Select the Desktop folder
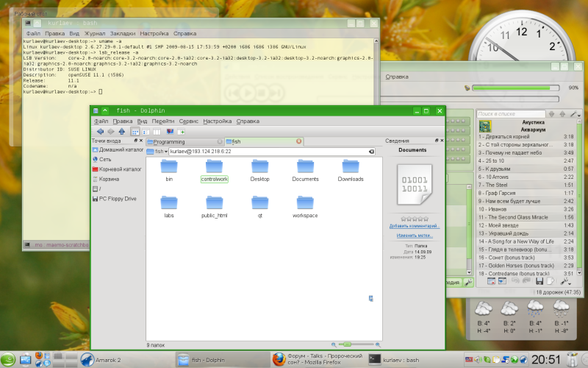 coord(260,171)
